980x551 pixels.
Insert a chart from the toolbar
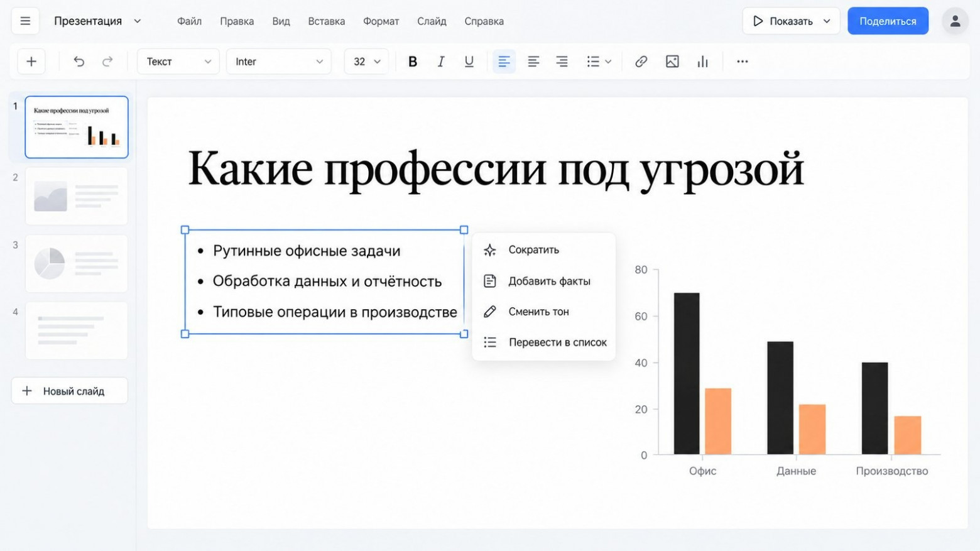(x=702, y=62)
